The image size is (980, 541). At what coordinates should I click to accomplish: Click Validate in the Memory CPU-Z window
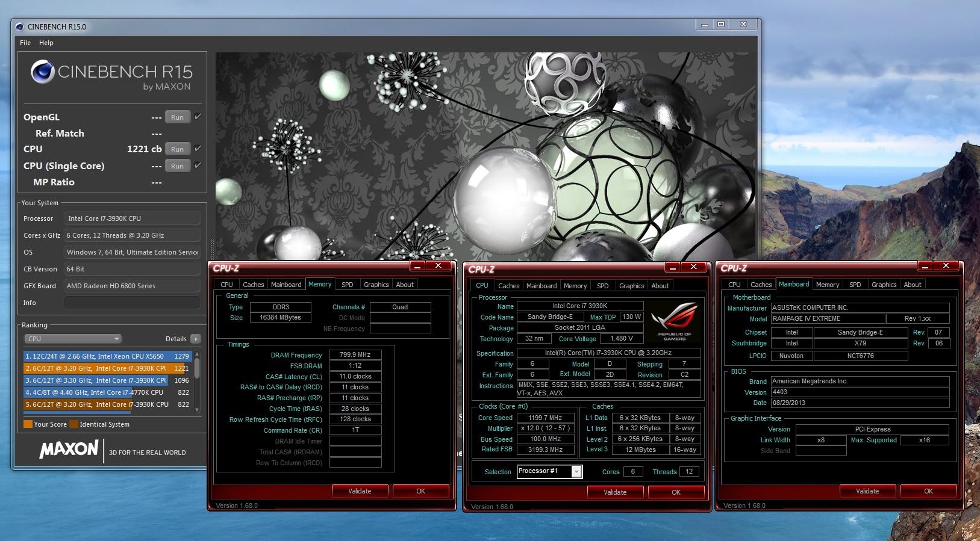click(x=360, y=491)
